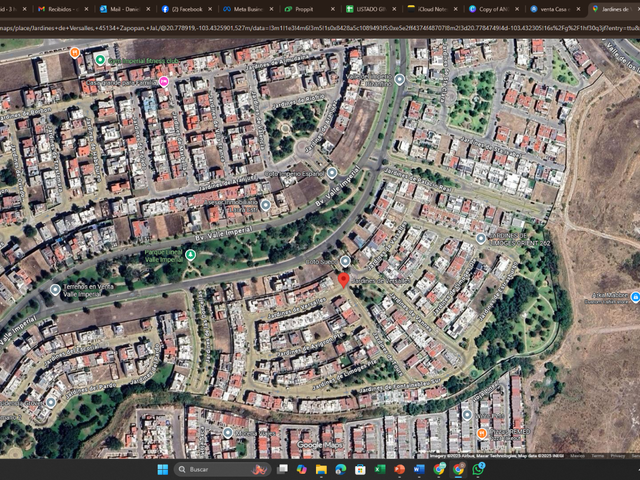This screenshot has height=480, width=640.
Task: Open File Explorer from the taskbar
Action: point(321,469)
